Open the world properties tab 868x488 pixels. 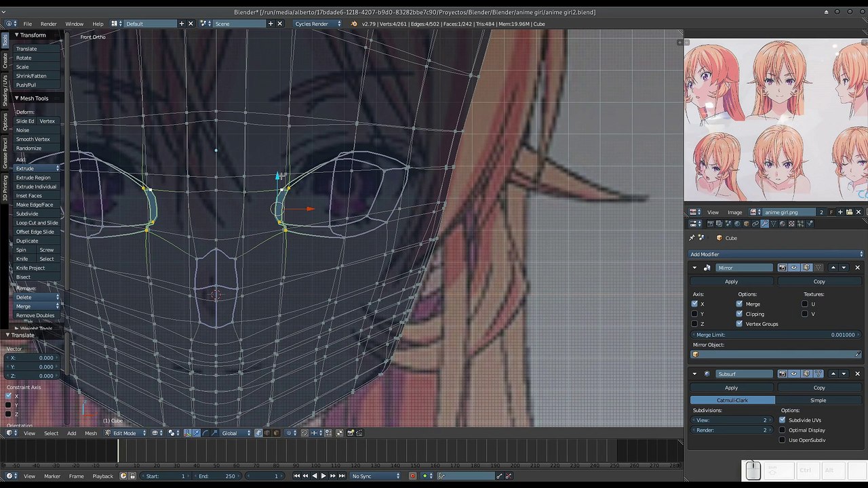(x=737, y=224)
